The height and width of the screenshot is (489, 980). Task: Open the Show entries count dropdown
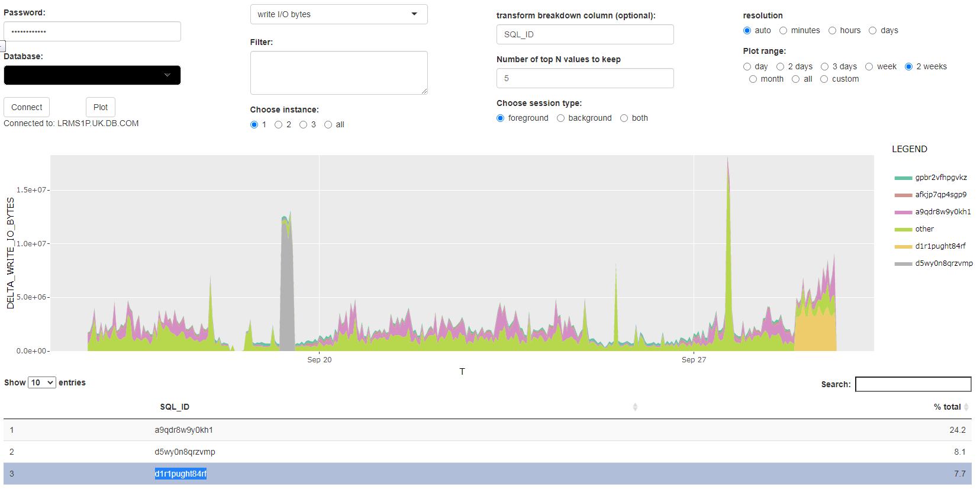42,383
